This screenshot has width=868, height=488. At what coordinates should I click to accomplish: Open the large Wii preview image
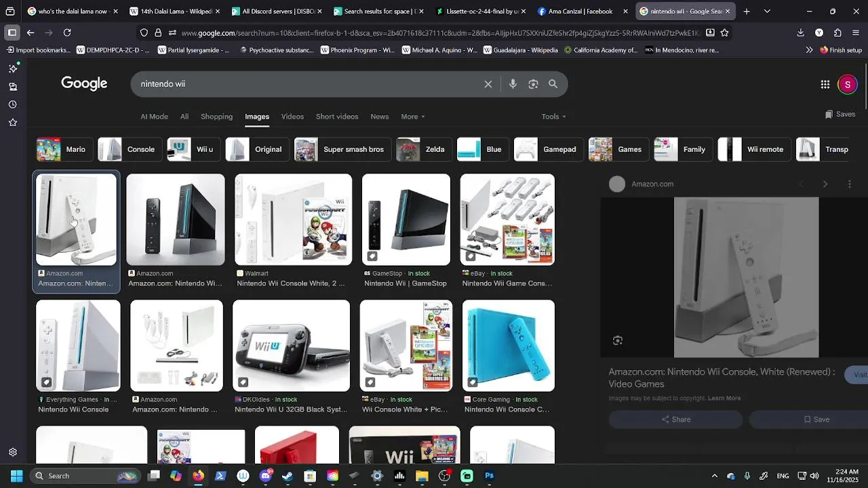click(746, 277)
